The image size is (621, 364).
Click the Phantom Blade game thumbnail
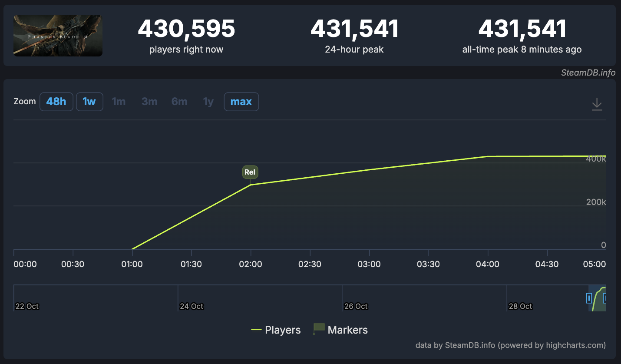(58, 35)
